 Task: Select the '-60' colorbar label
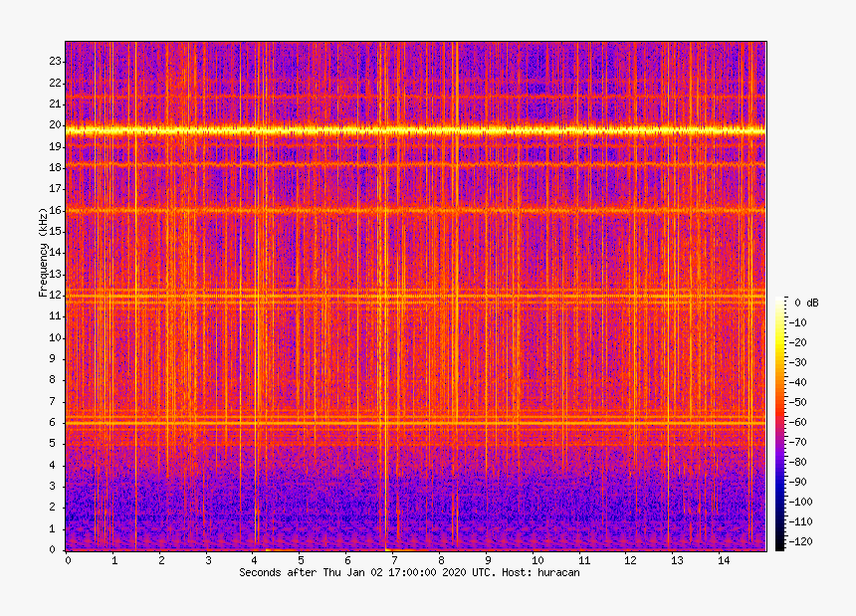[798, 422]
